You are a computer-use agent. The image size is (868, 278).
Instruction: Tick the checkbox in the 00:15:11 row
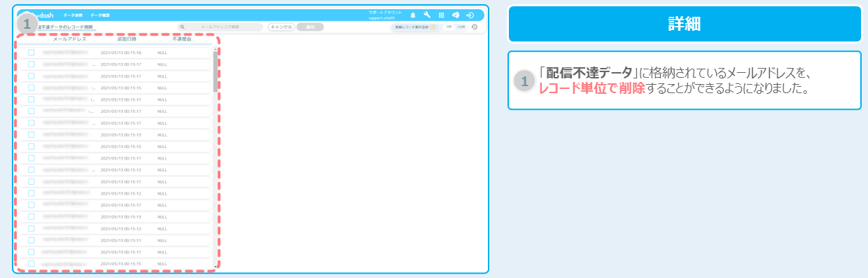click(x=31, y=240)
